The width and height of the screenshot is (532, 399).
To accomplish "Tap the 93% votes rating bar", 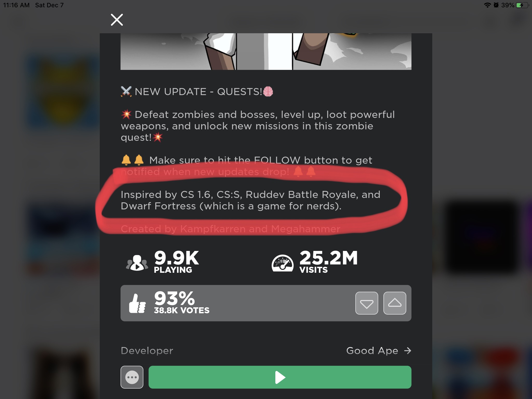I will 266,303.
